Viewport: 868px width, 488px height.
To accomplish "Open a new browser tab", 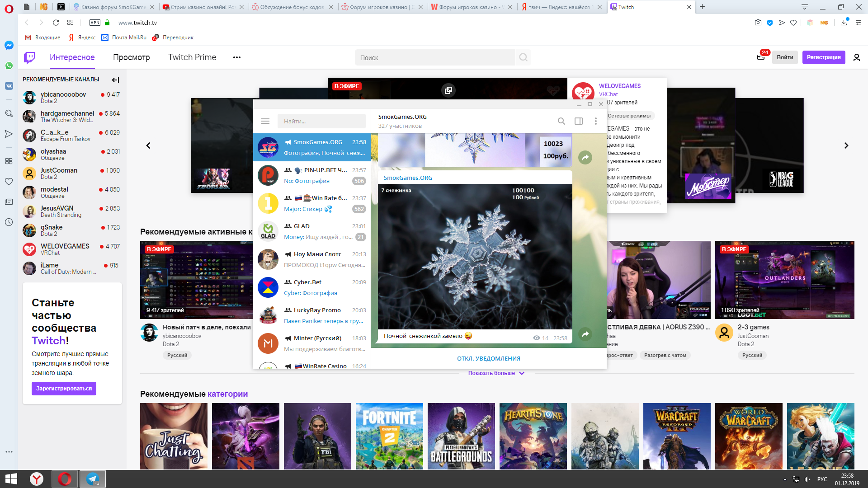I will coord(702,7).
